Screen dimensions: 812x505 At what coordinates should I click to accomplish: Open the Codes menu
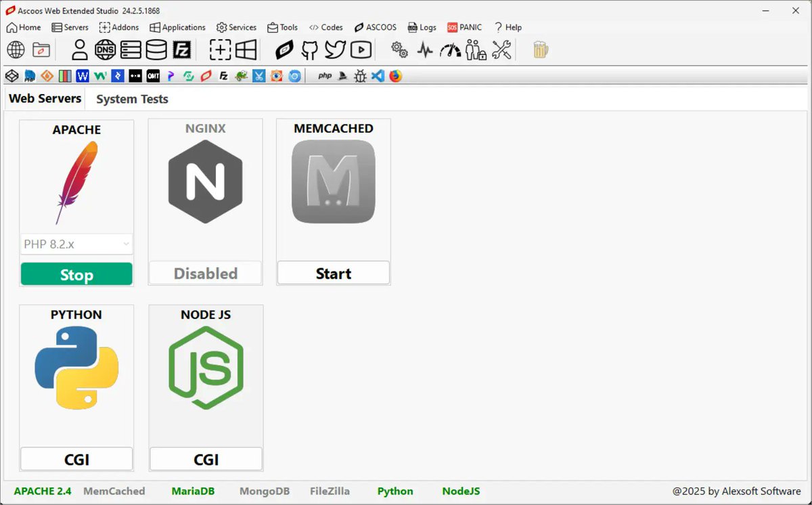[326, 27]
